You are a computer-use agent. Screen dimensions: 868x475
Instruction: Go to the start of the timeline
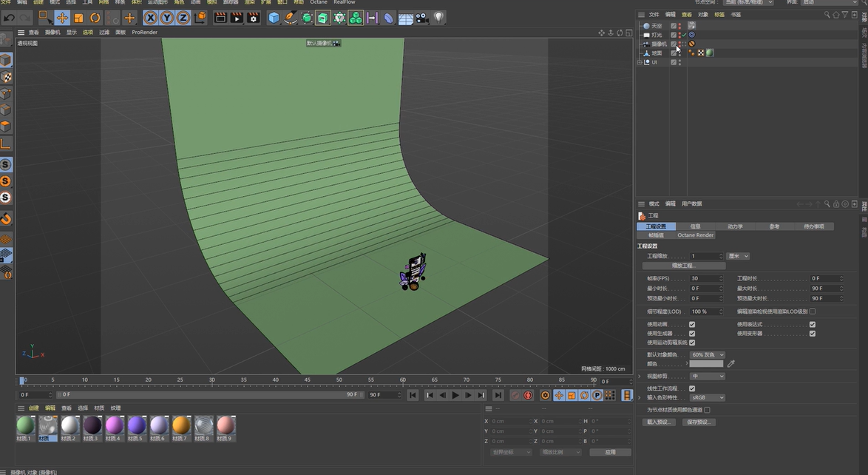click(413, 395)
